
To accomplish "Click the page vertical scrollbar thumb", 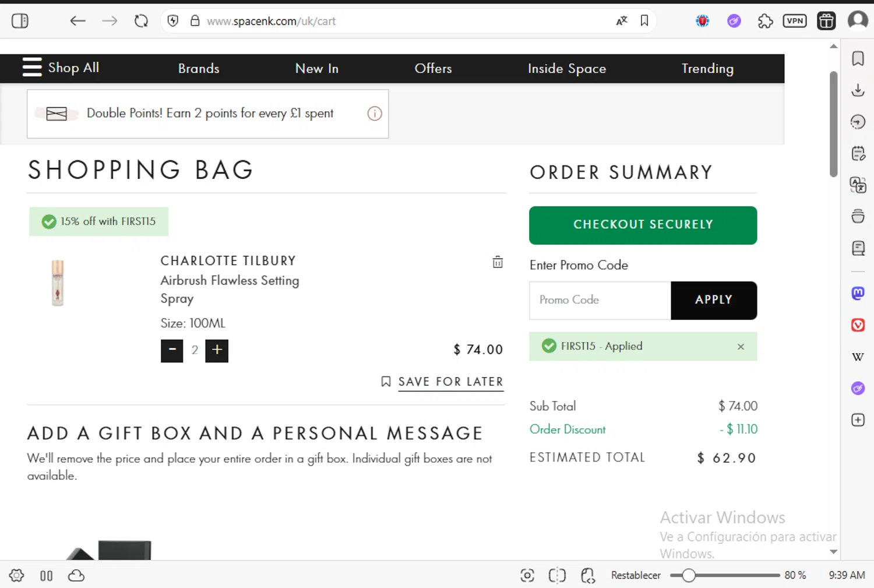I will 833,124.
